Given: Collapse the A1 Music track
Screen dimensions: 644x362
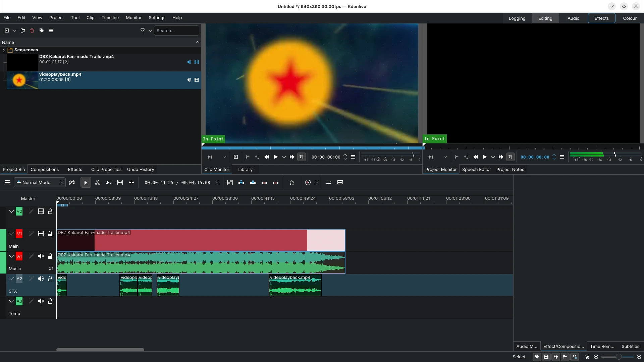Looking at the screenshot, I should [x=11, y=256].
